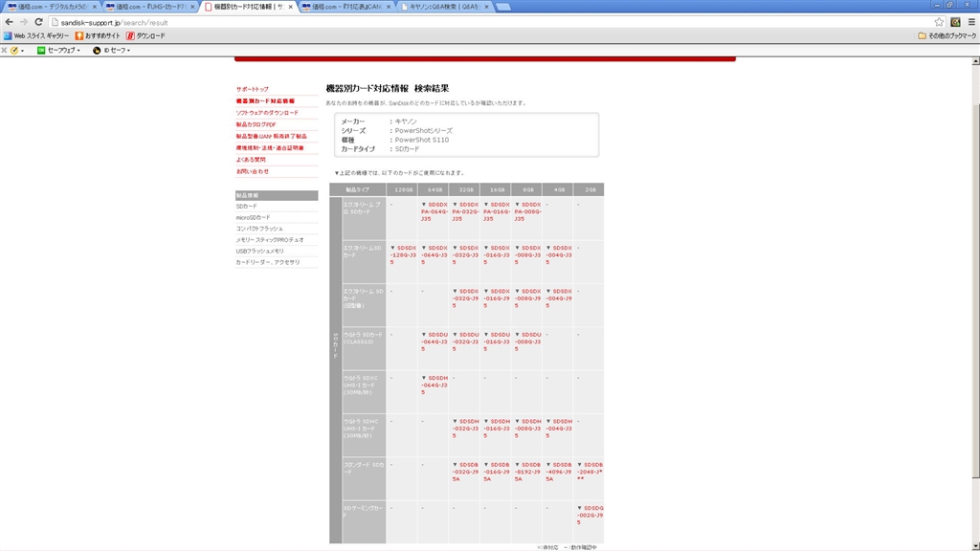Viewport: 980px width, 551px height.
Task: Open SDSDB-032G-J95A product link
Action: coord(466,472)
